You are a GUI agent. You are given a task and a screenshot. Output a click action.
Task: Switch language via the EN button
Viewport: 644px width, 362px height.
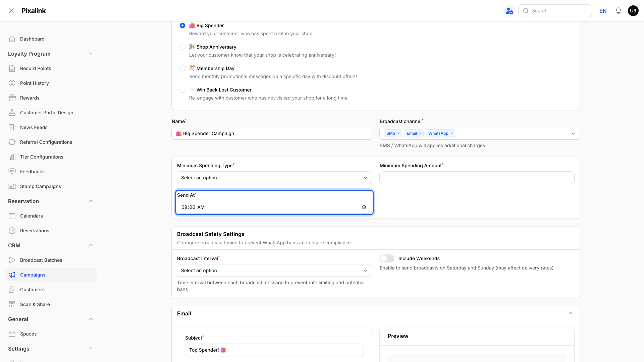[x=603, y=11]
